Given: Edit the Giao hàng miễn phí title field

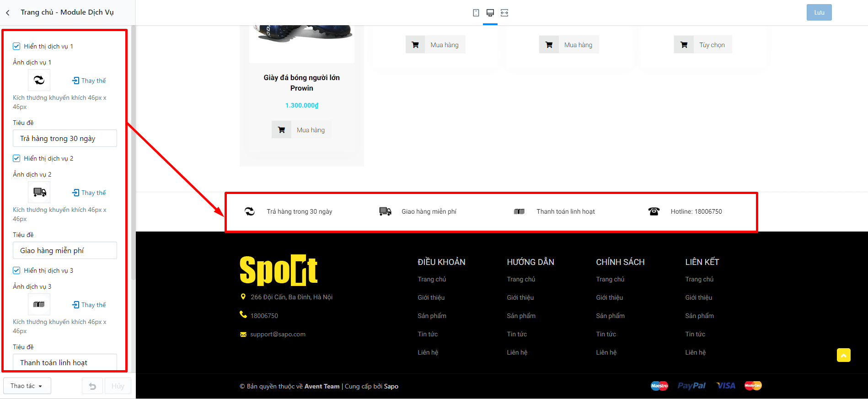Looking at the screenshot, I should (65, 250).
